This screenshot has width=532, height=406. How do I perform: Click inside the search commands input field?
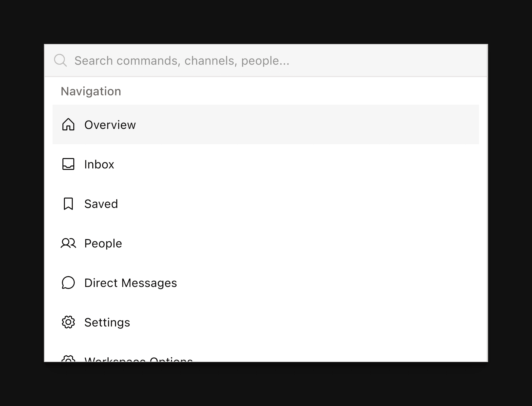click(222, 60)
